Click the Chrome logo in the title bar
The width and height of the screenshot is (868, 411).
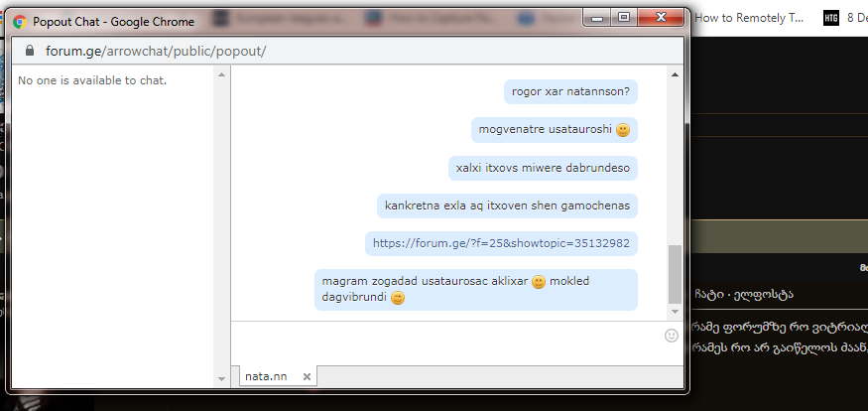pyautogui.click(x=20, y=22)
